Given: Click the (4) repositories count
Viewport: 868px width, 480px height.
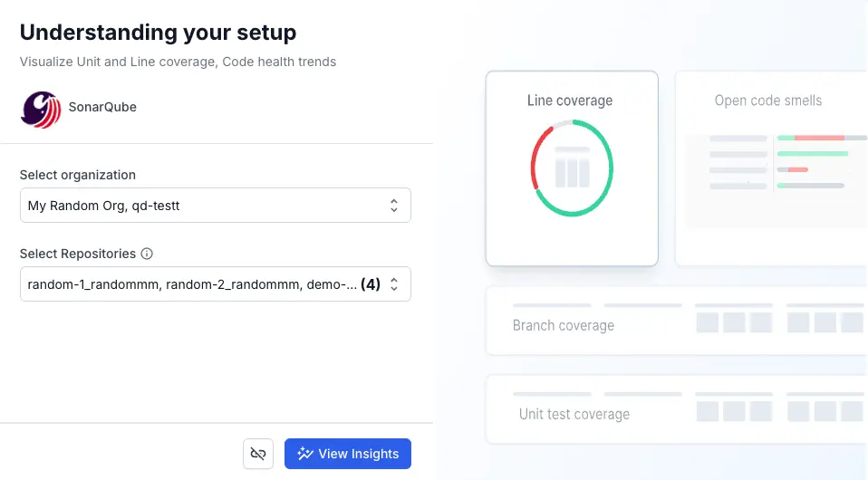Looking at the screenshot, I should [x=371, y=284].
